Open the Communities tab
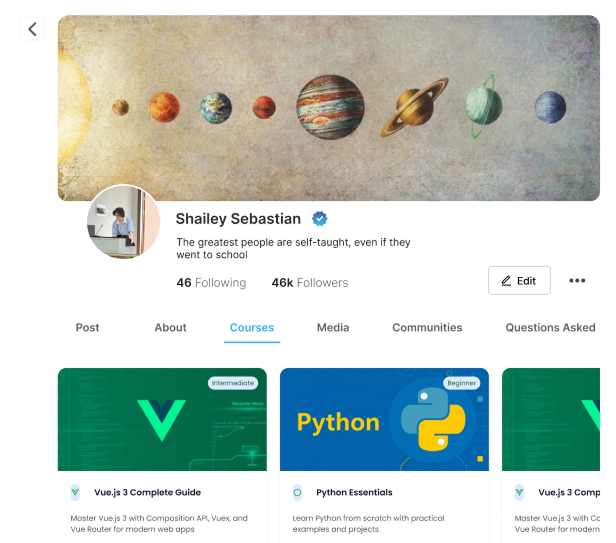This screenshot has width=616, height=543. (x=427, y=327)
